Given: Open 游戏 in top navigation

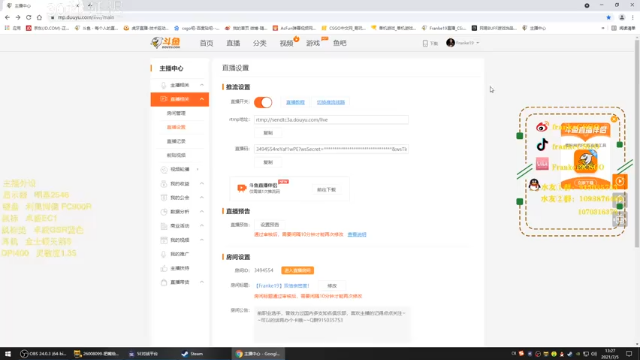Looking at the screenshot, I should (313, 43).
